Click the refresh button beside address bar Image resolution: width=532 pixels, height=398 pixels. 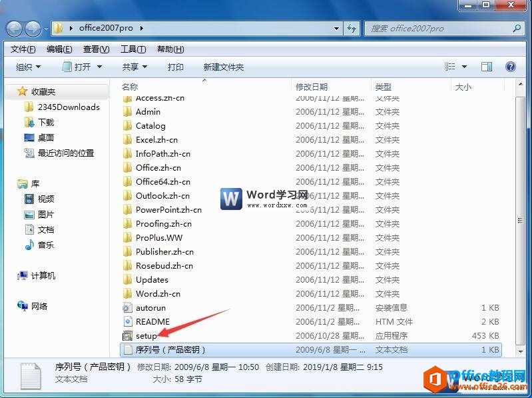[351, 28]
